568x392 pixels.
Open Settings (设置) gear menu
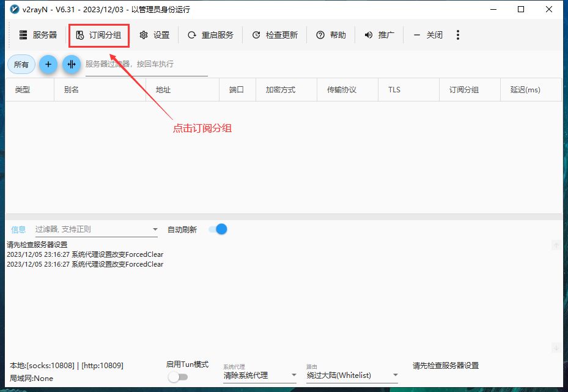coord(144,35)
